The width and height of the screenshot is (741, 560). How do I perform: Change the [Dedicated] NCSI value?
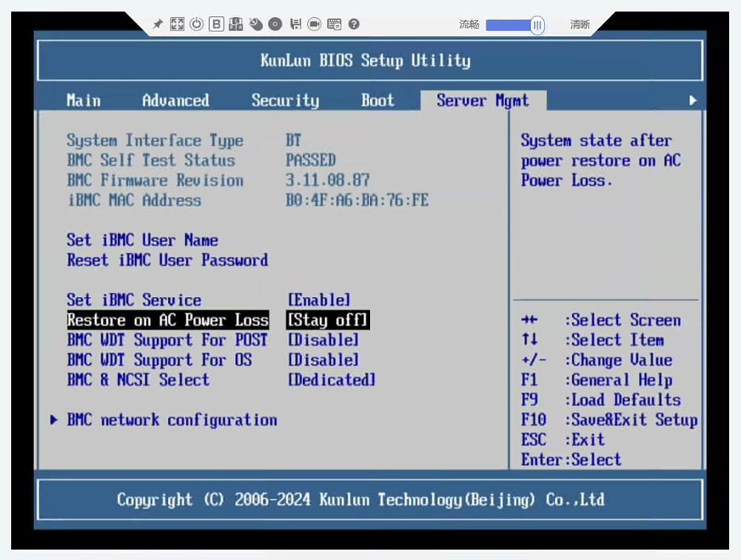pyautogui.click(x=332, y=379)
